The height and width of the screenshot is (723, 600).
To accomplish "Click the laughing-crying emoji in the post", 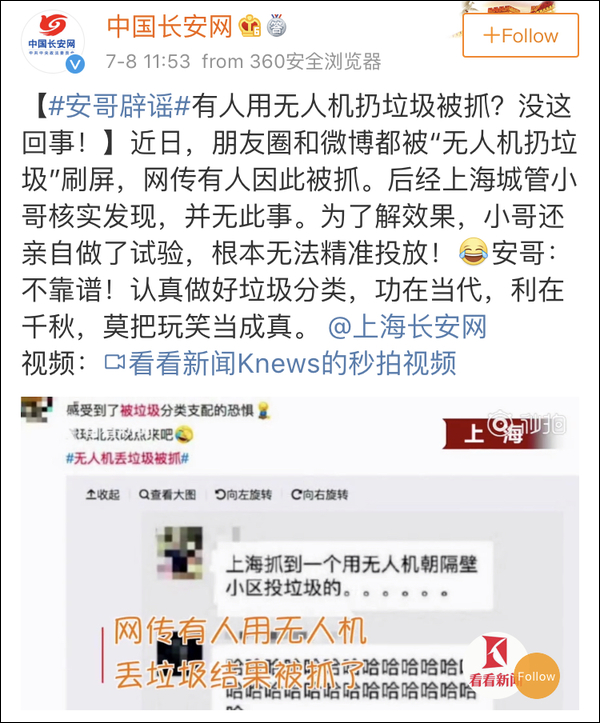I will (473, 252).
